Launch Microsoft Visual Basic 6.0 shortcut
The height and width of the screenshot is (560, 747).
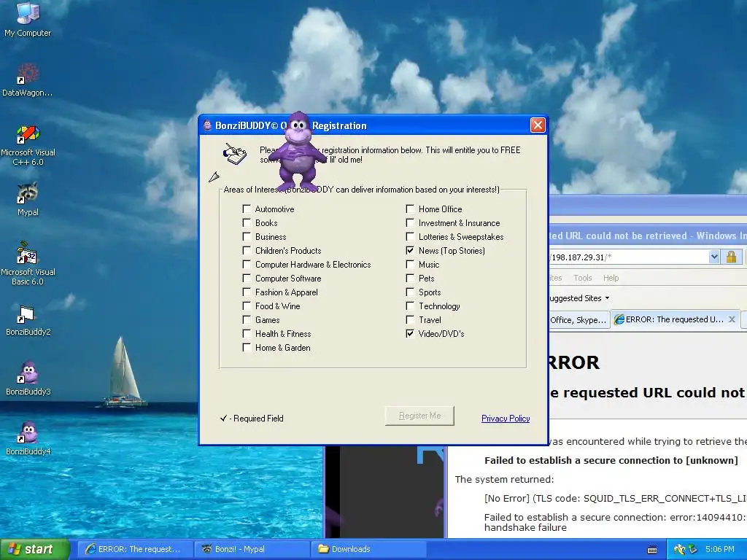pos(28,263)
